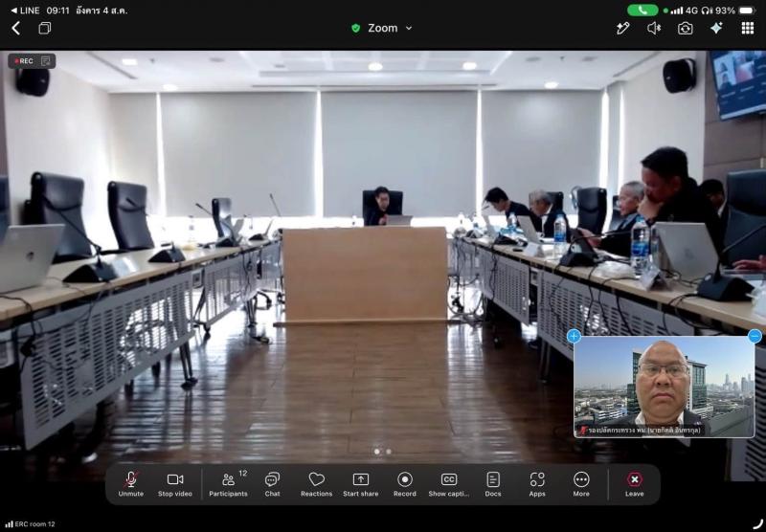
Task: Tap the green encryption shield icon
Action: coord(355,29)
